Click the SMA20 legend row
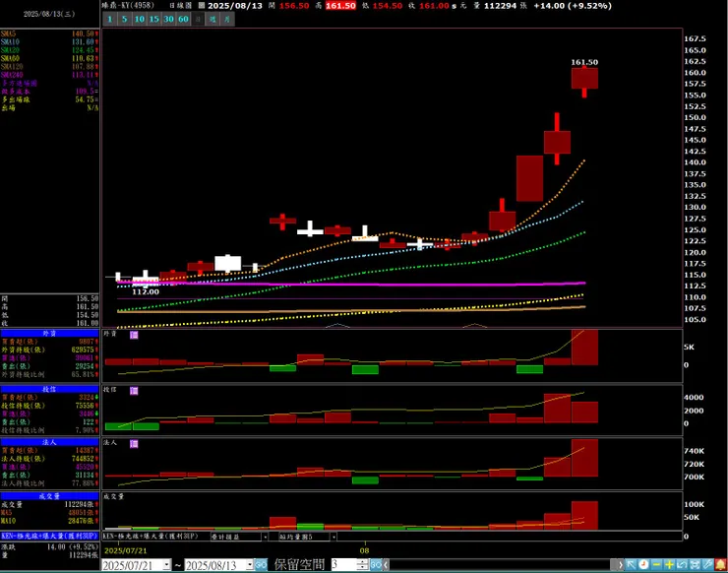Viewport: 728px width, 573px height. click(x=49, y=50)
